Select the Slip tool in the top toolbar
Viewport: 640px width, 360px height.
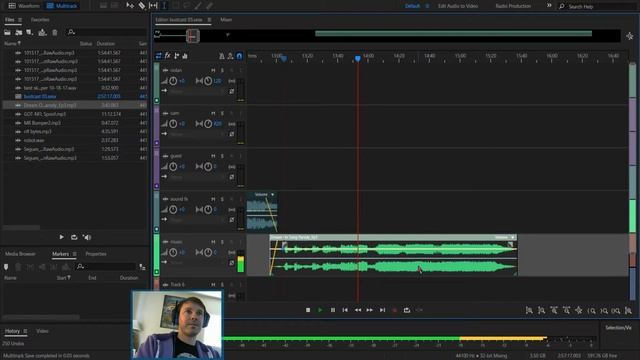[153, 6]
